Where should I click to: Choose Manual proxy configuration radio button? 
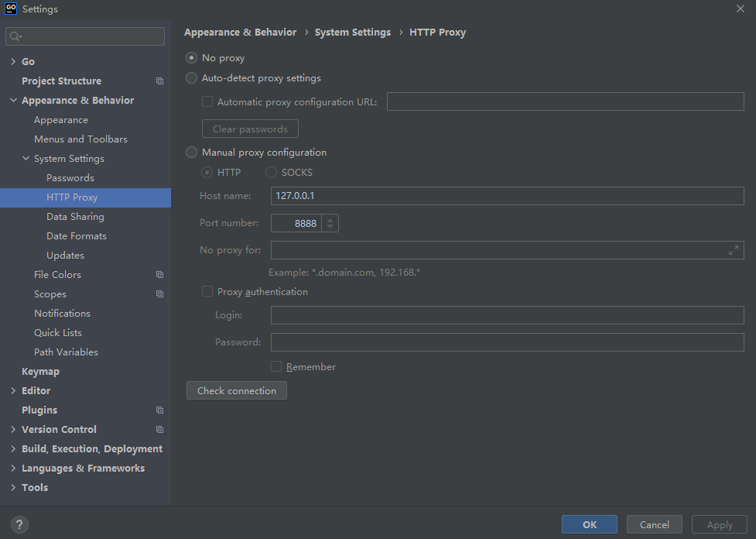coord(192,153)
